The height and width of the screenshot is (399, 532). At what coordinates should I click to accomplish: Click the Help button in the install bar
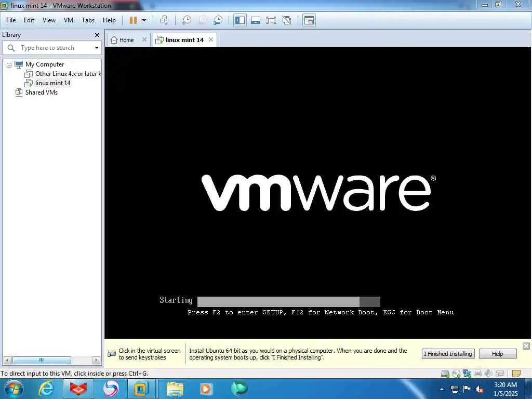[x=497, y=354]
